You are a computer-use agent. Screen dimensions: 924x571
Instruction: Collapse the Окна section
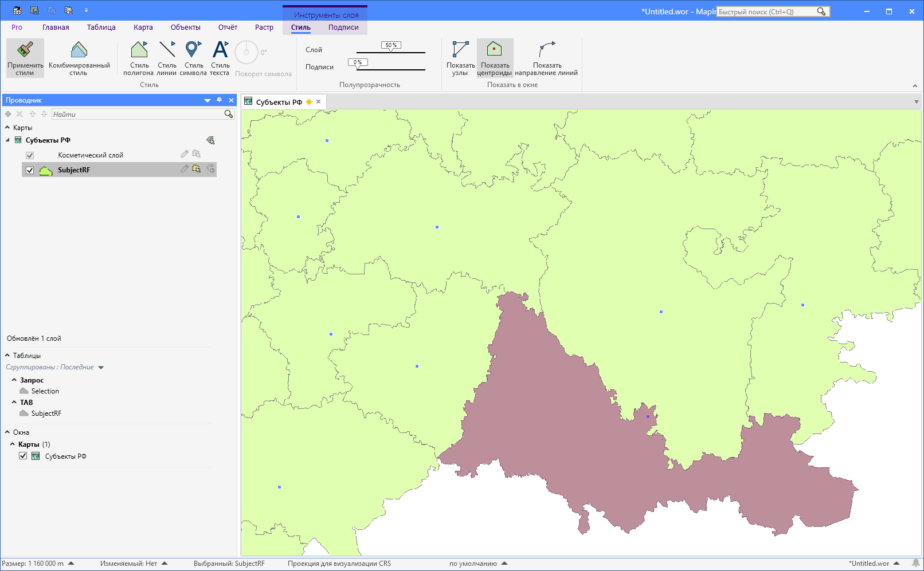click(x=7, y=432)
